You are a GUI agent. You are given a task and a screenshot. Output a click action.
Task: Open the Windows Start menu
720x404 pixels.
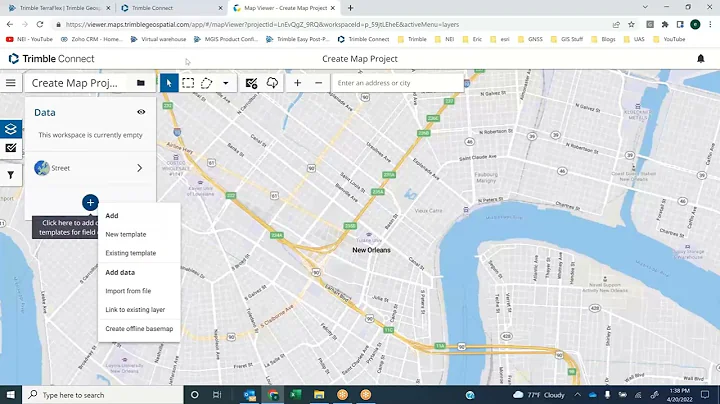click(11, 395)
